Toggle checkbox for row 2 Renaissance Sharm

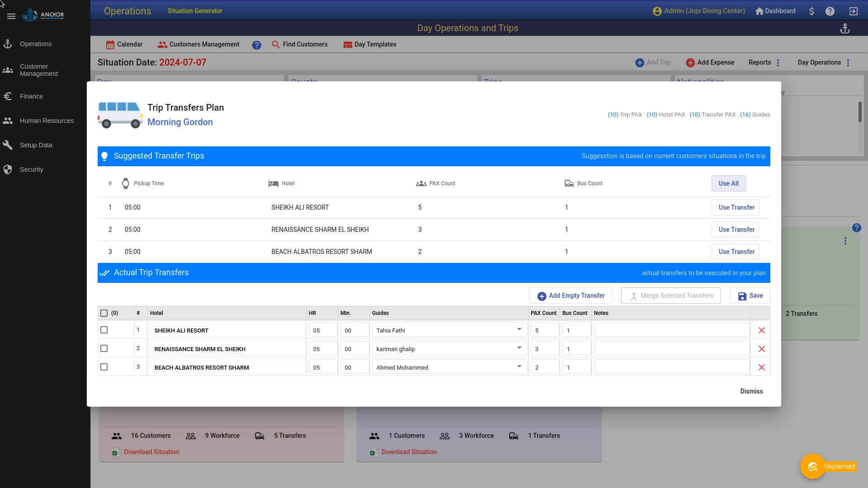(104, 348)
